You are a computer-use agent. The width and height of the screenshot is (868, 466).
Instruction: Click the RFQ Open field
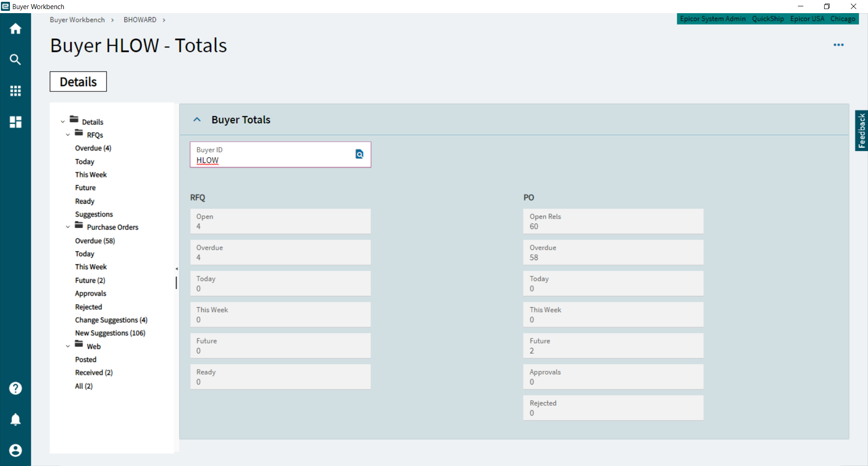[x=280, y=221]
